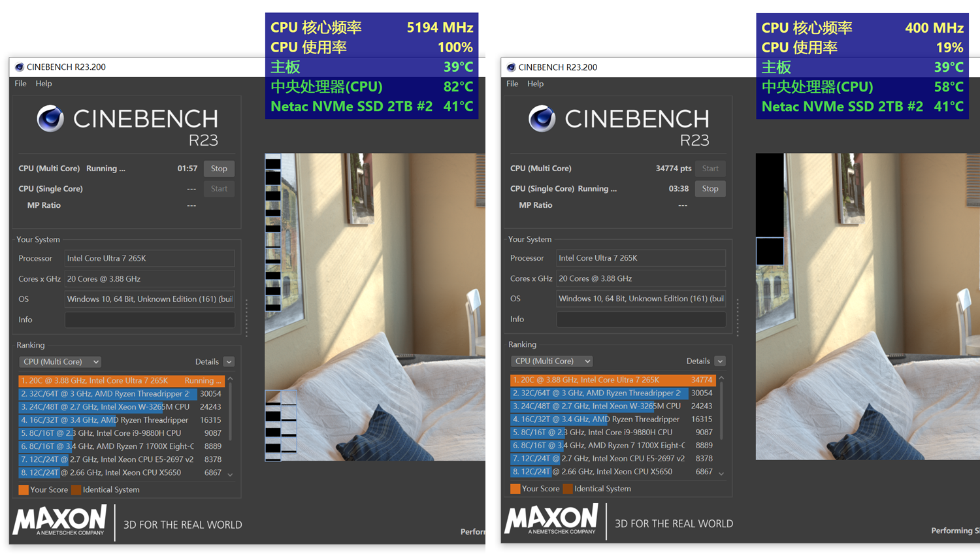Image resolution: width=980 pixels, height=560 pixels.
Task: Click the OS field in the left window
Action: click(150, 299)
